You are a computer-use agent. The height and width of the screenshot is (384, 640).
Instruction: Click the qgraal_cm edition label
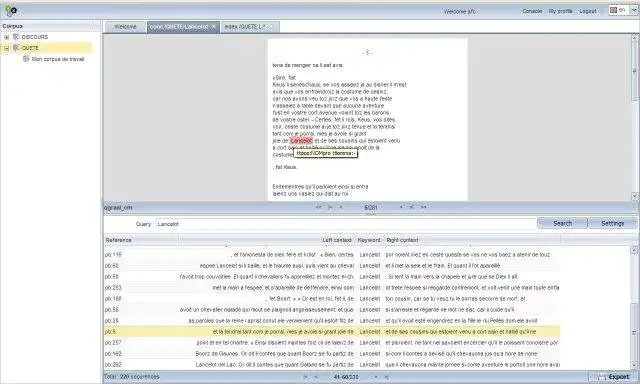coord(118,207)
